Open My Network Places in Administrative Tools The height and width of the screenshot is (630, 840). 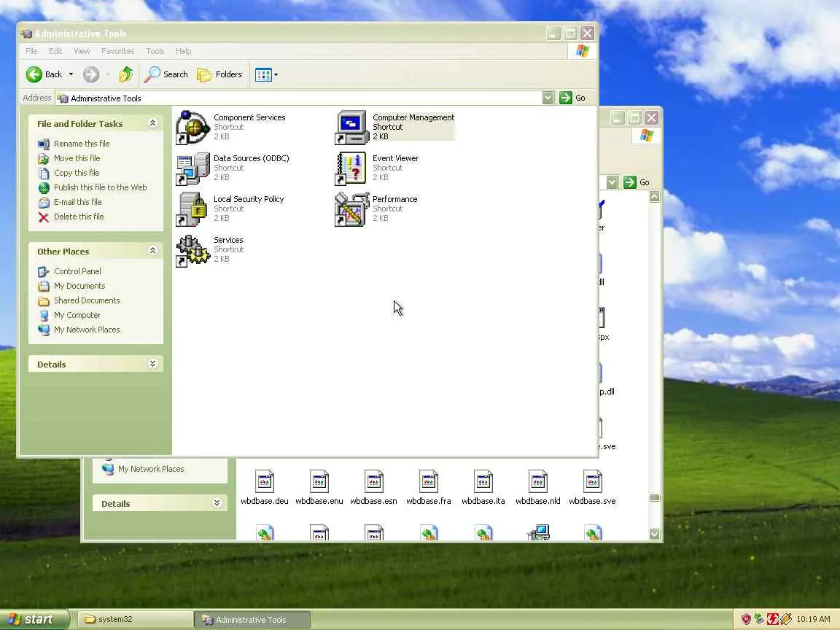point(87,330)
